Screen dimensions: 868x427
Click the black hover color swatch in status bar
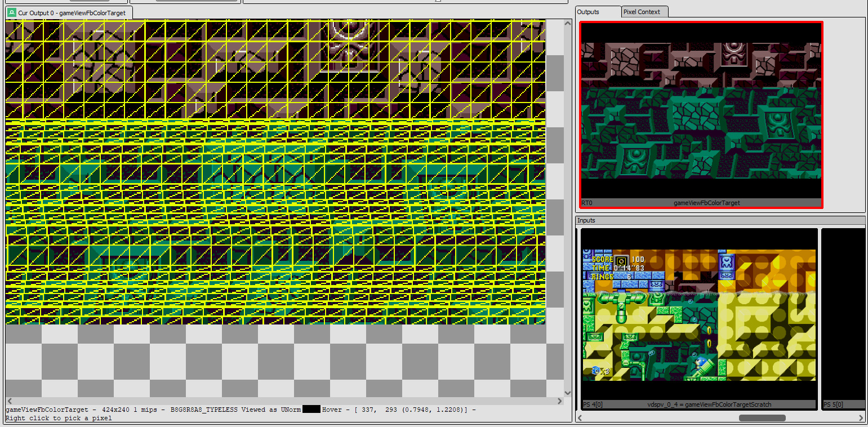point(311,410)
